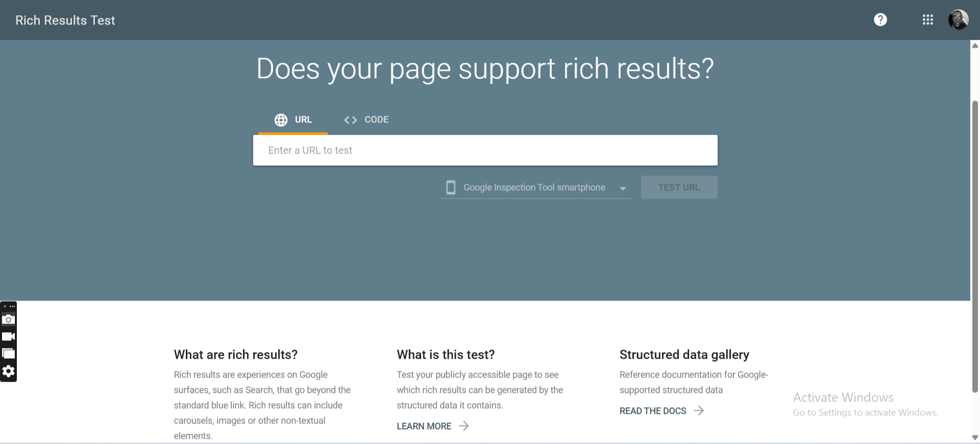Follow the LEARN MORE link
The image size is (980, 444).
pos(424,426)
